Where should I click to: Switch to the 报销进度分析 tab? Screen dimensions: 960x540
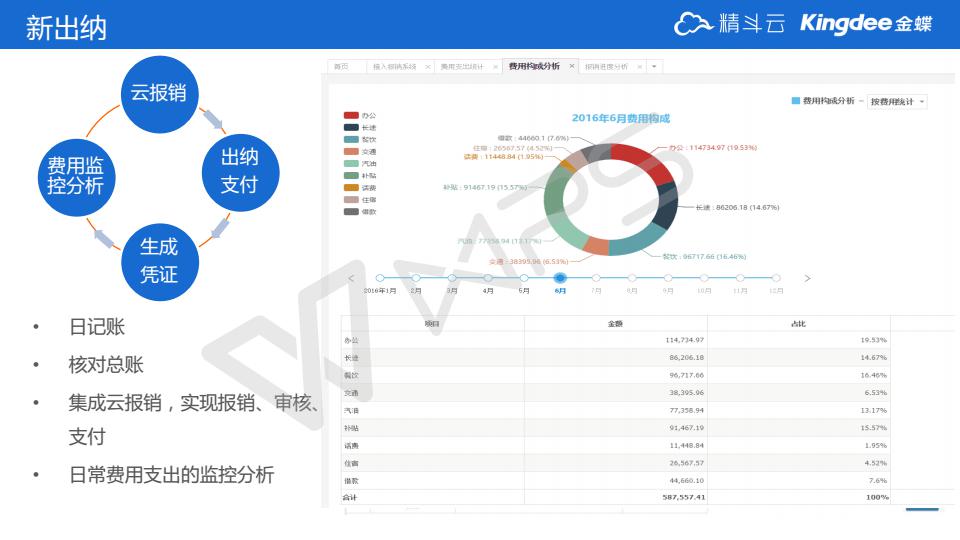[x=606, y=67]
